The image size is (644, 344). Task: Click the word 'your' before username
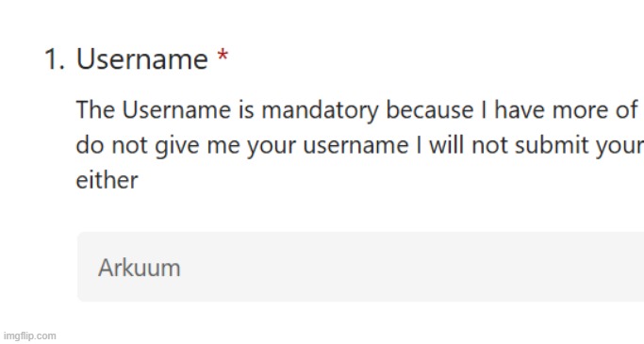(x=271, y=147)
